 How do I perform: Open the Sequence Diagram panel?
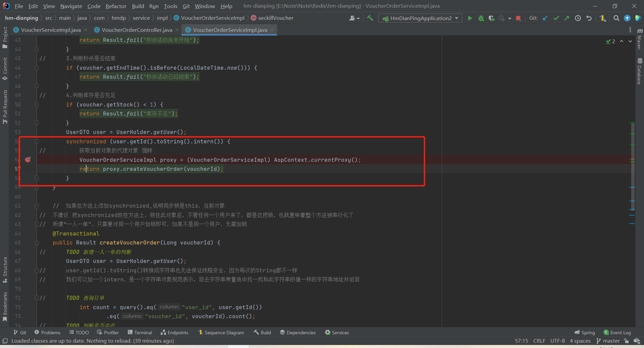221,332
